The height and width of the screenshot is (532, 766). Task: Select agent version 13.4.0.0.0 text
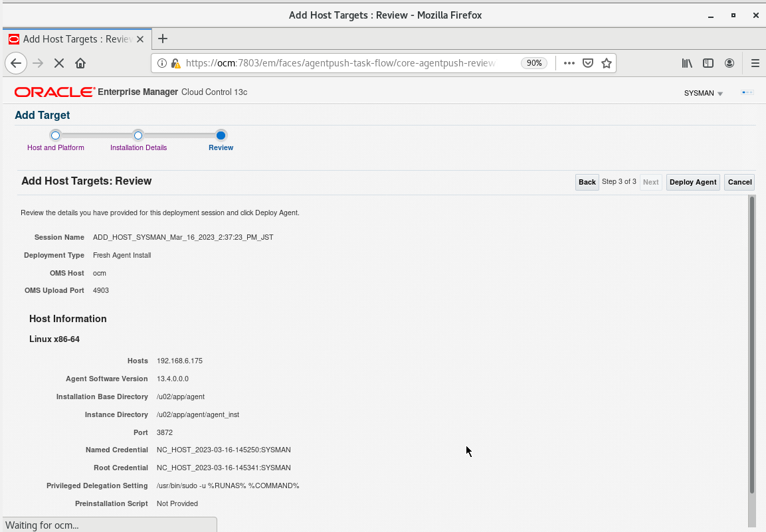173,379
